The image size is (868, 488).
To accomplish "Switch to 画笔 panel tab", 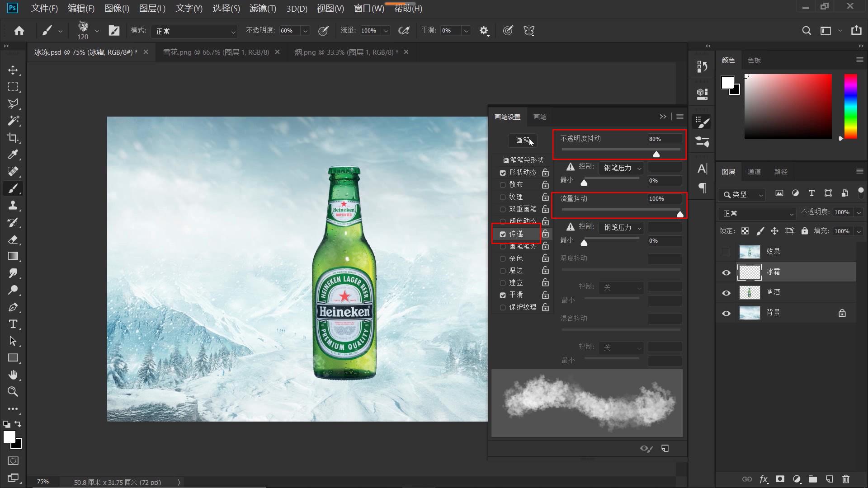I will (540, 117).
